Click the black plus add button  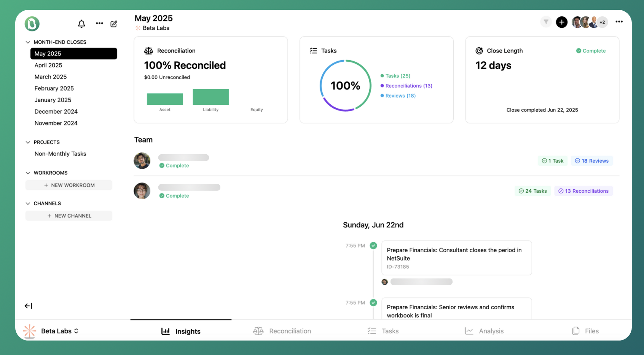coord(562,22)
